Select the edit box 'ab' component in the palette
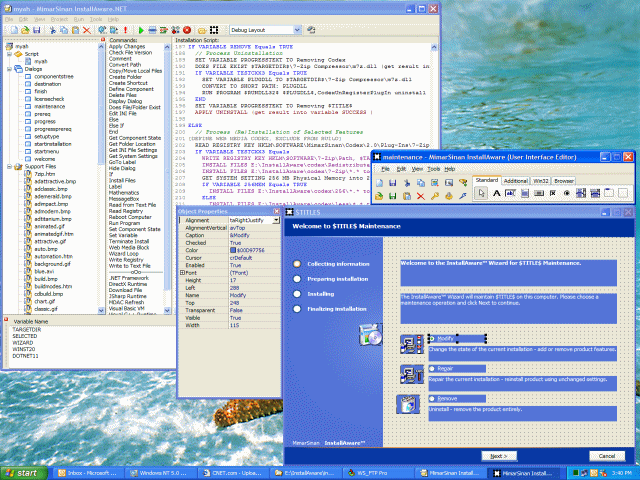 coord(510,193)
